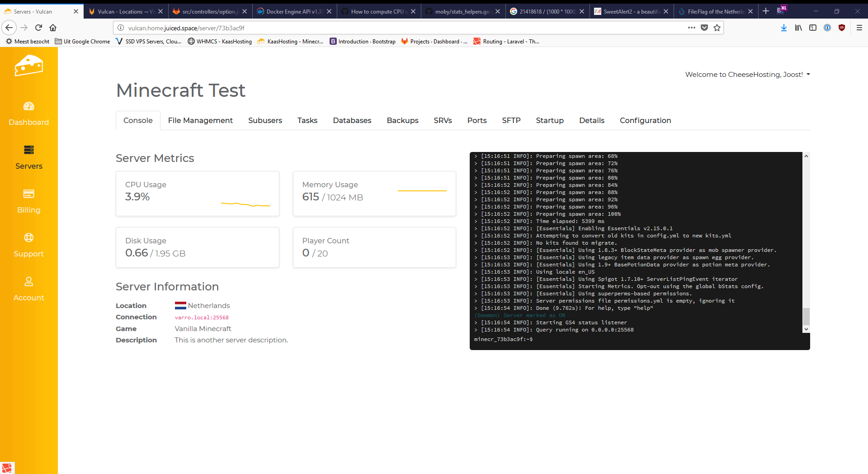This screenshot has width=868, height=474.
Task: Click the CheeseHosting cheese logo
Action: pos(28,66)
